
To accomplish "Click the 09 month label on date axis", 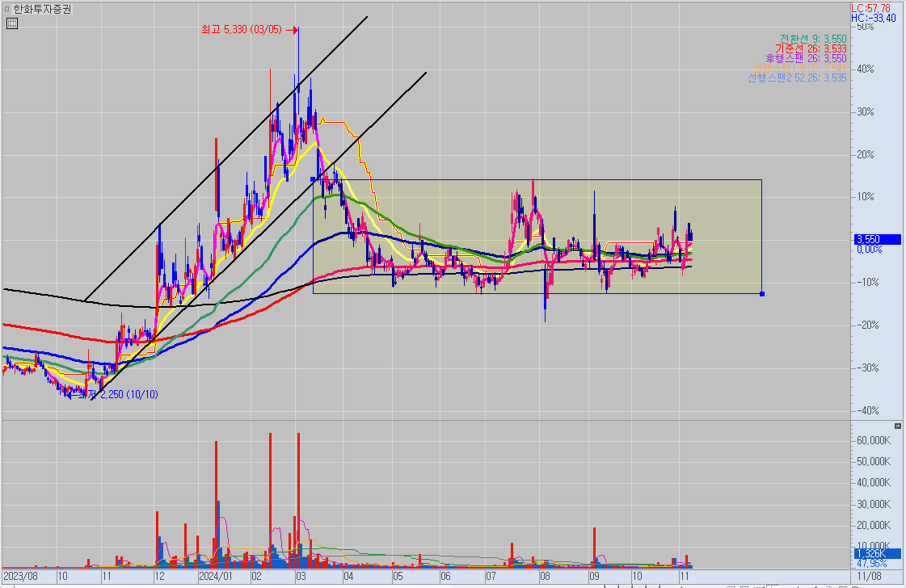I will [x=595, y=577].
